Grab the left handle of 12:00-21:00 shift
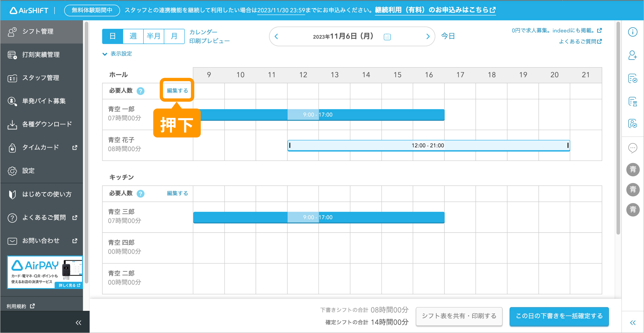 click(290, 145)
